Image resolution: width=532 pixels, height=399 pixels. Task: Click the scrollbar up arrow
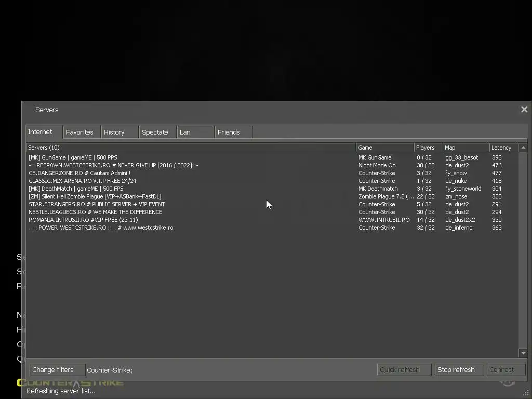[x=523, y=148]
